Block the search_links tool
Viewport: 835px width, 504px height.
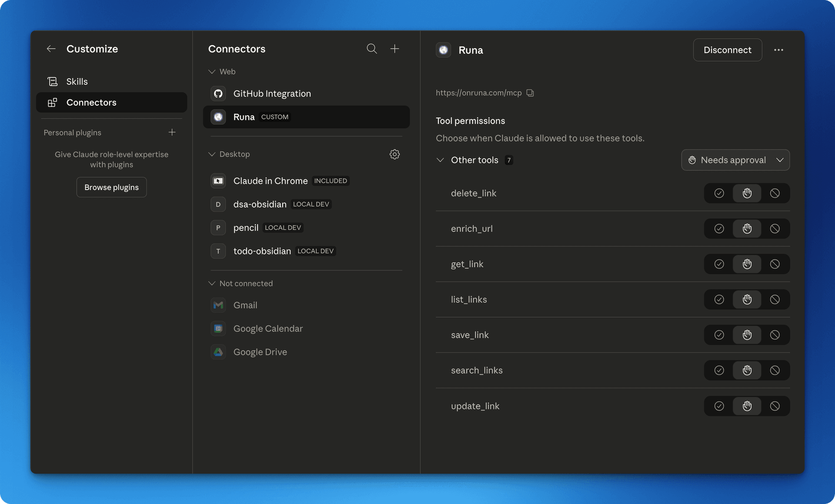[x=775, y=370]
